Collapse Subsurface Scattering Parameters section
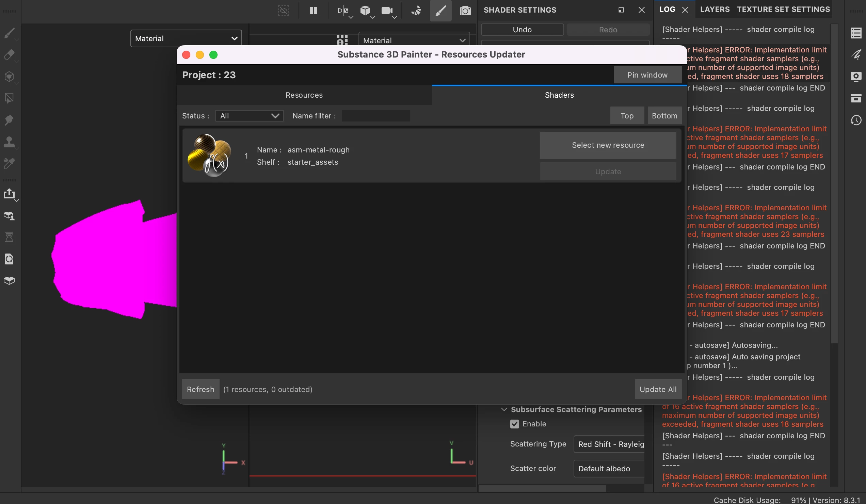 (504, 409)
